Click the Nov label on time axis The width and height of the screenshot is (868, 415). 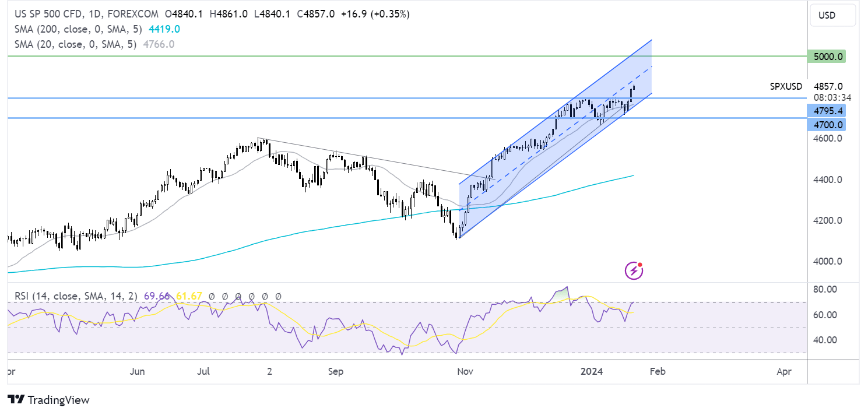point(465,371)
